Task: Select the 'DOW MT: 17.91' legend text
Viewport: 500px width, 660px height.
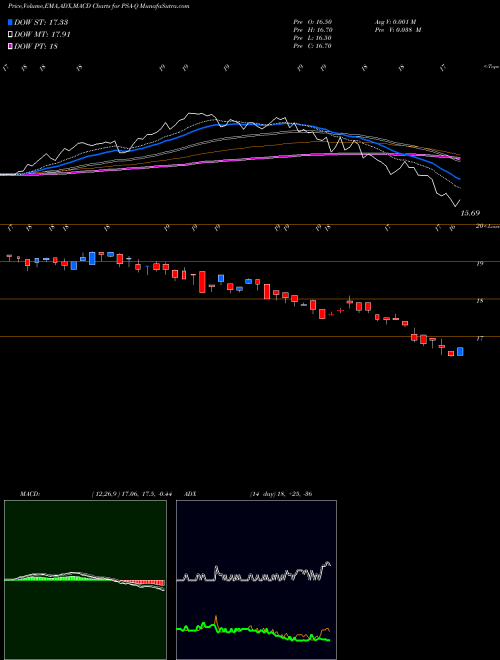Action: tap(42, 35)
